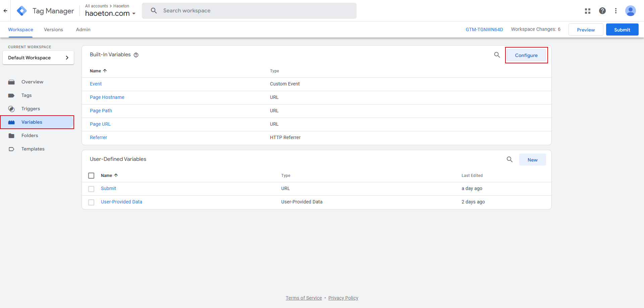Open Folders in the sidebar

click(30, 135)
